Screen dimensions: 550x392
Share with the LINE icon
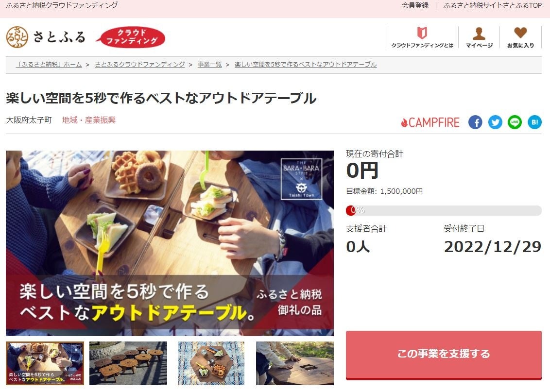point(515,122)
